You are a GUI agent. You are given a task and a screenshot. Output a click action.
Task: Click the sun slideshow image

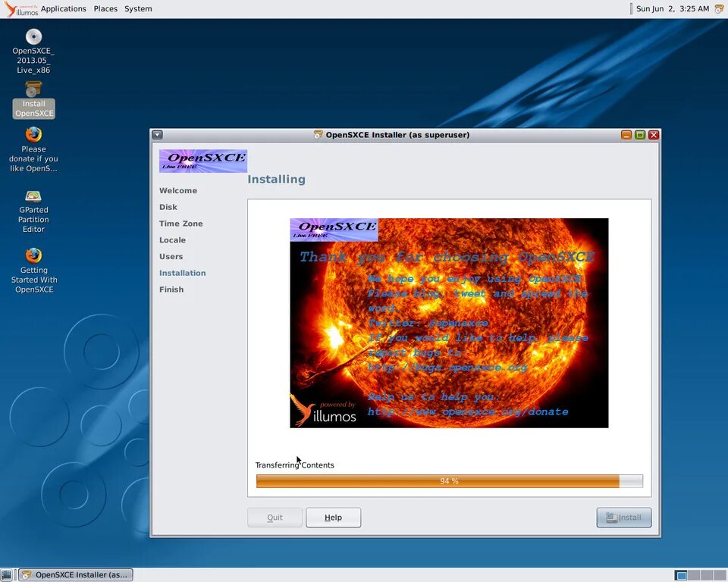pos(449,323)
